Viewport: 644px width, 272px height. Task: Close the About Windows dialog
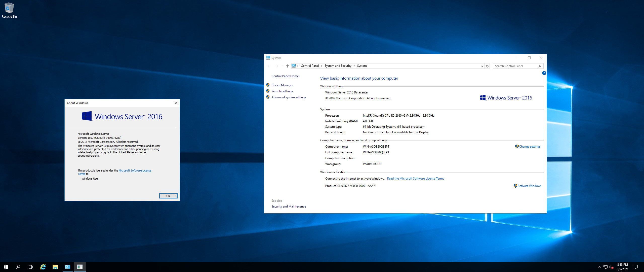point(176,103)
